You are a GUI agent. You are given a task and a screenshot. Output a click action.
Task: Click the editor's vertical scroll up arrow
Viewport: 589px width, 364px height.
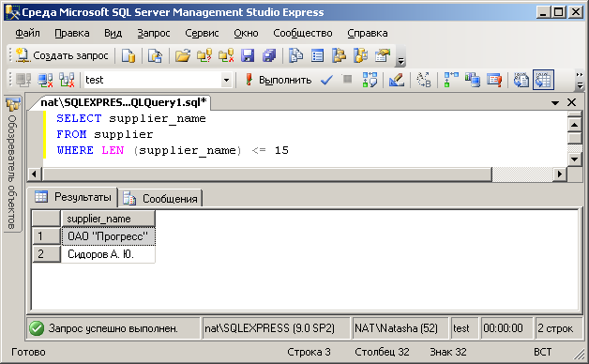pos(574,125)
